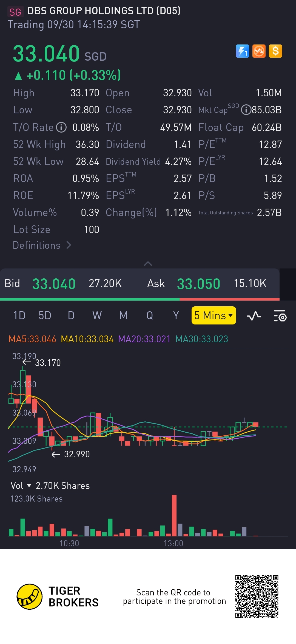
Task: Tap the MA20:33.021 indicator label
Action: [x=144, y=339]
